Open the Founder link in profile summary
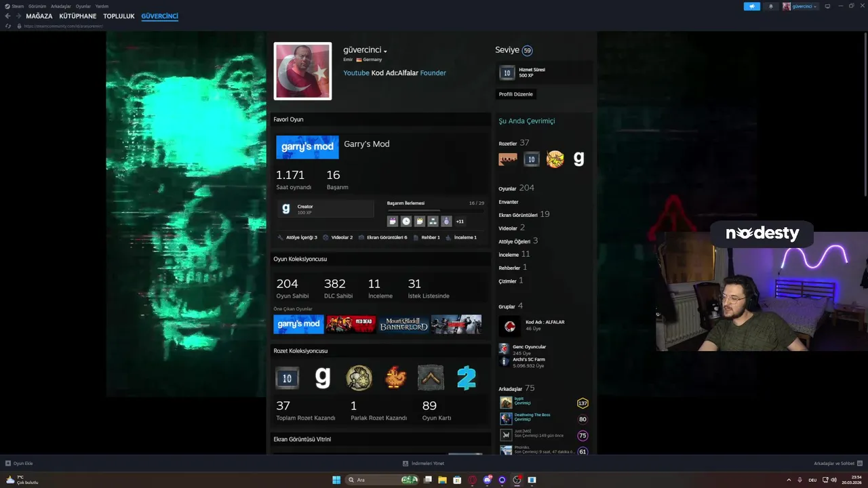Viewport: 868px width, 488px height. coord(433,73)
